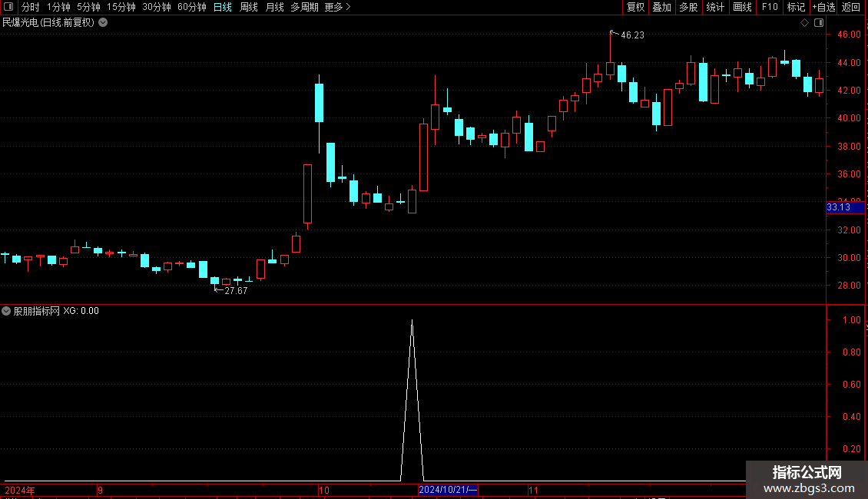Click the 返回 back button

tap(851, 7)
